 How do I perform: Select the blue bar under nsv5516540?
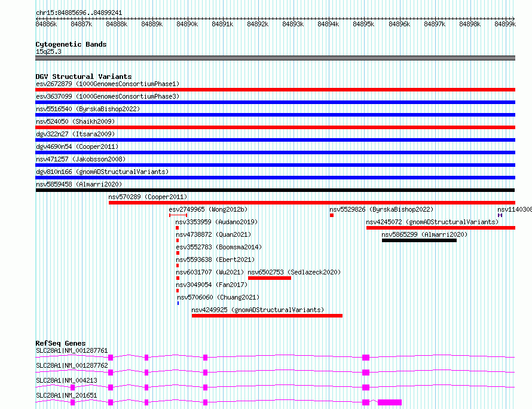[x=275, y=115]
